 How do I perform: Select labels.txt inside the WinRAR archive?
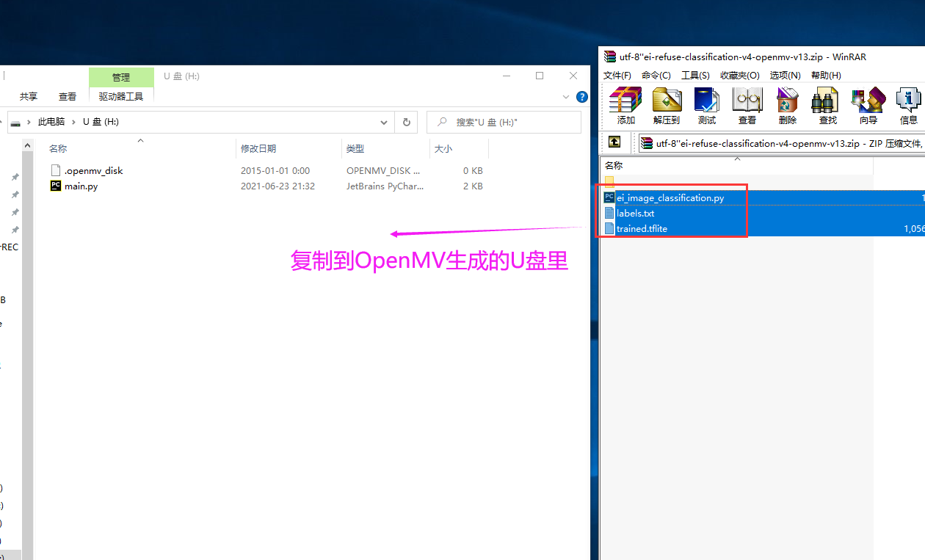(636, 213)
